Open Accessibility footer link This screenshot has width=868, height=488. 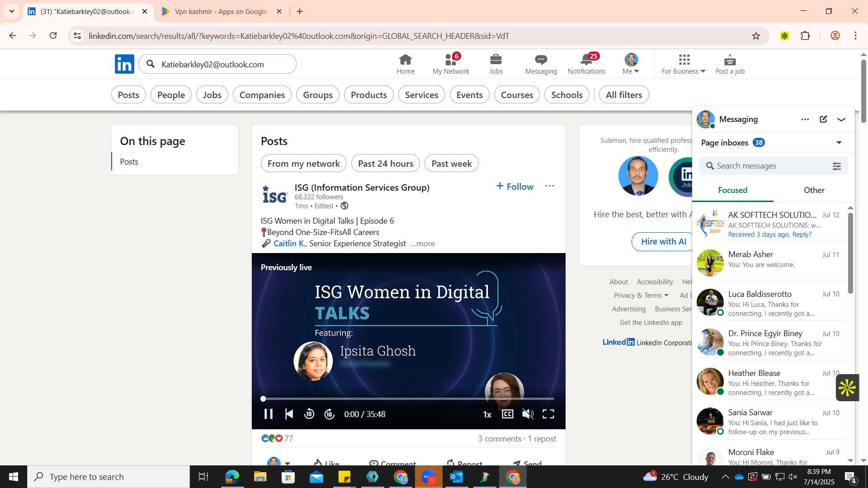[655, 282]
